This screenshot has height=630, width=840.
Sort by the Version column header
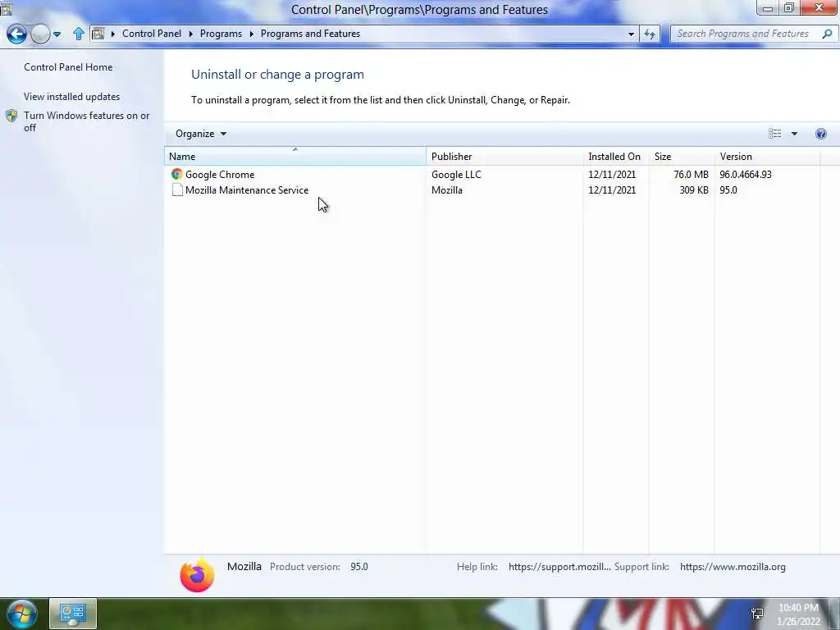767,157
